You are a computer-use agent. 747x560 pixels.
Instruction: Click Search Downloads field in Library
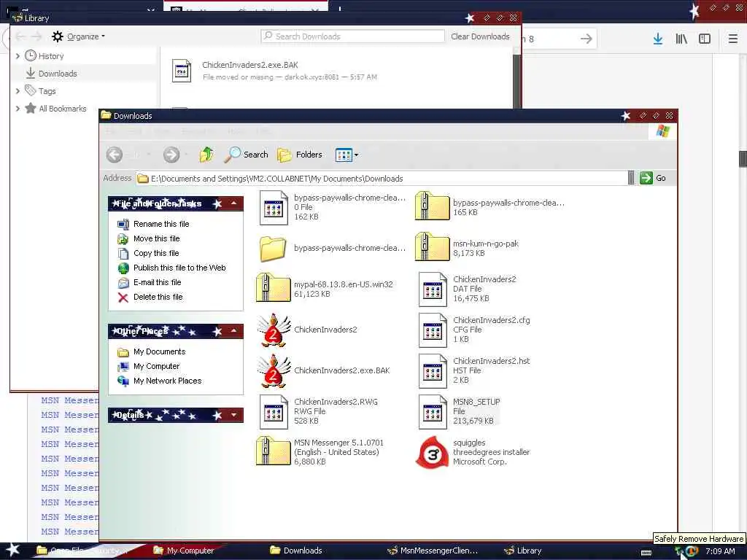click(x=352, y=36)
